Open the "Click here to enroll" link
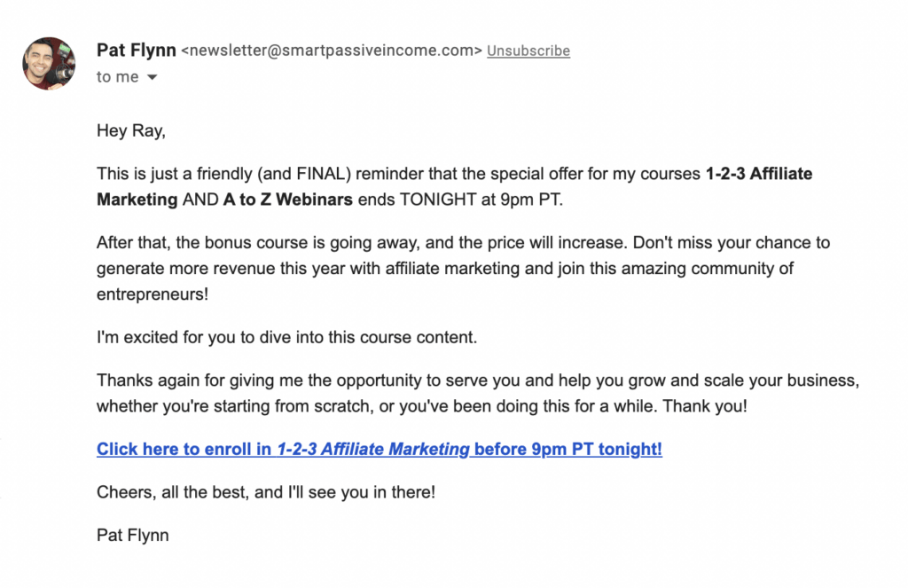908x588 pixels. click(184, 450)
